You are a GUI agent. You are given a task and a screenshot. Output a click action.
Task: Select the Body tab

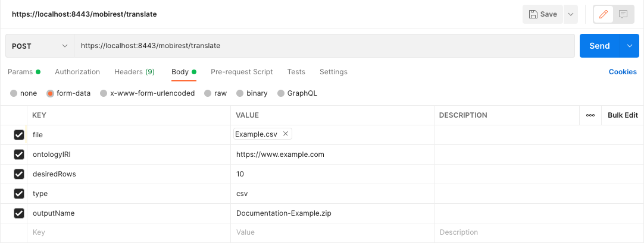[183, 72]
